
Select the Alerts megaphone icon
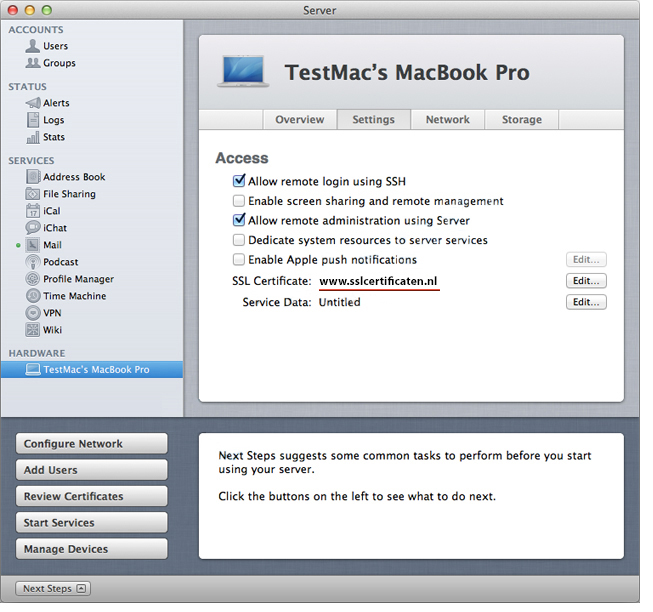[x=34, y=103]
